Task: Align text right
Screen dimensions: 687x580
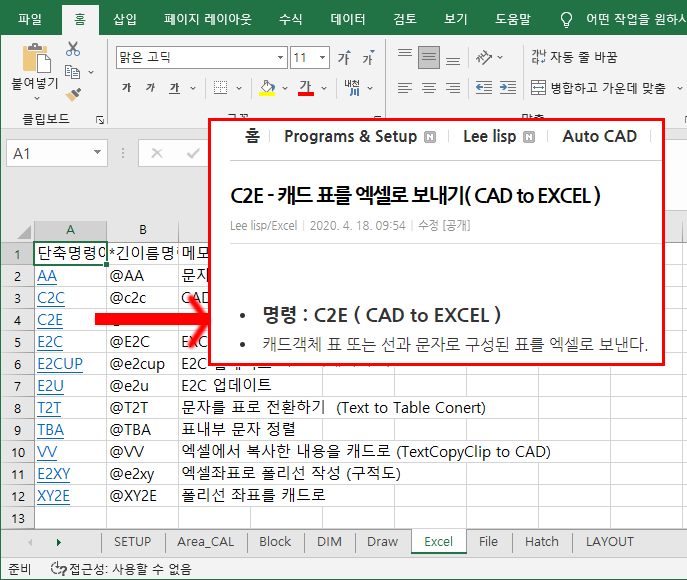Action: (453, 88)
